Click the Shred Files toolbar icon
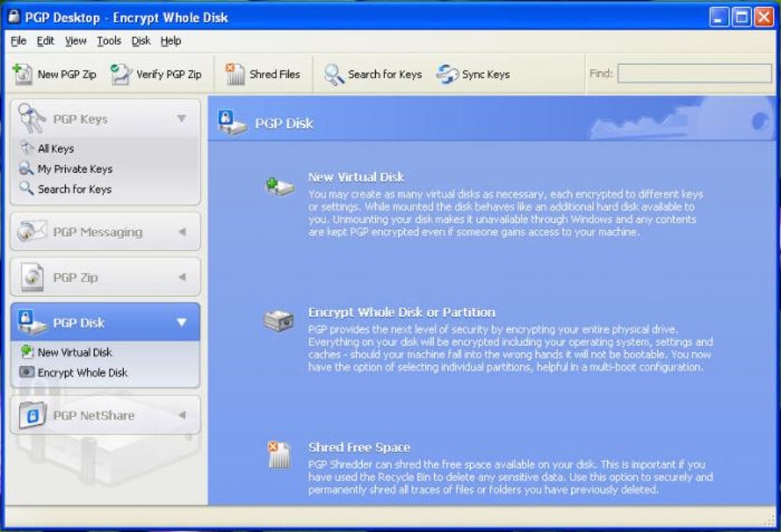This screenshot has width=781, height=532. 234,74
